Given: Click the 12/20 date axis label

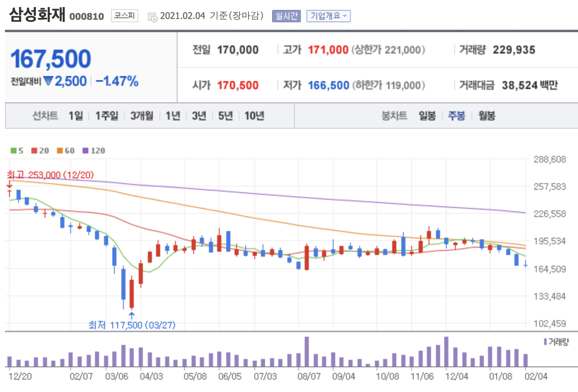Looking at the screenshot, I should (x=20, y=376).
